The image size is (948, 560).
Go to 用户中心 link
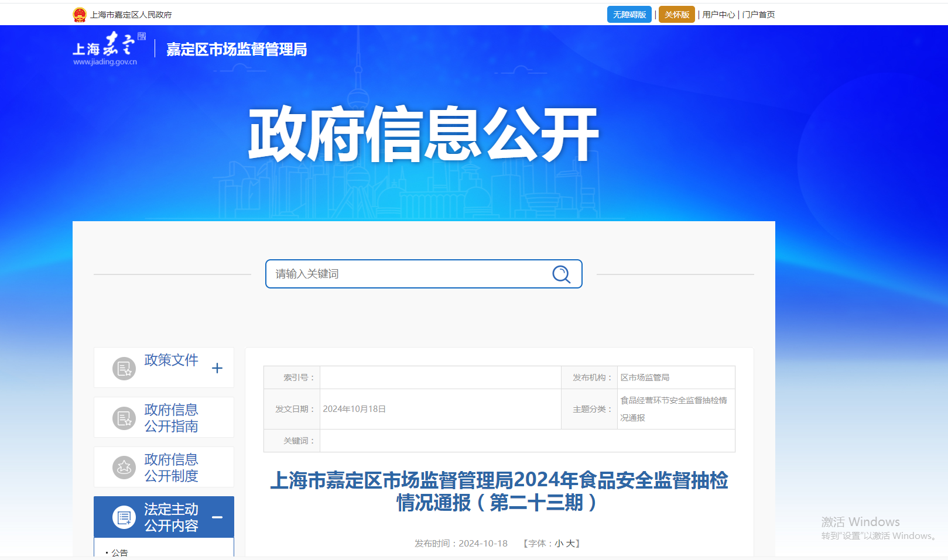point(718,15)
